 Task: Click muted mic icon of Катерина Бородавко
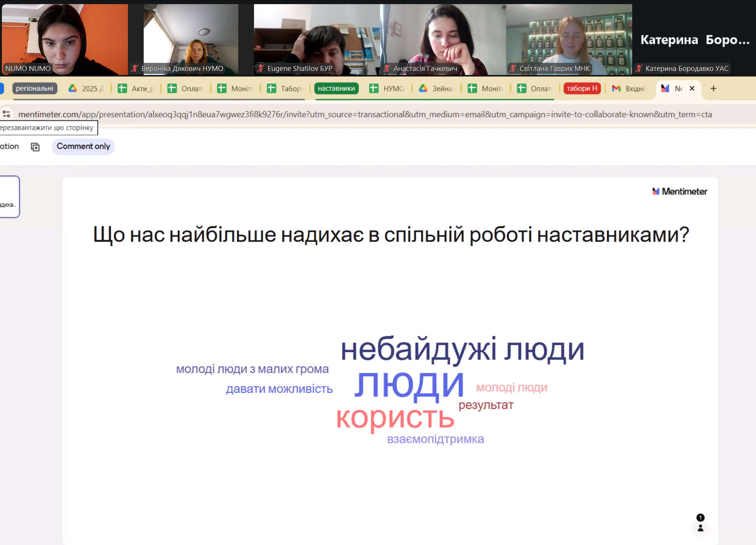click(639, 68)
